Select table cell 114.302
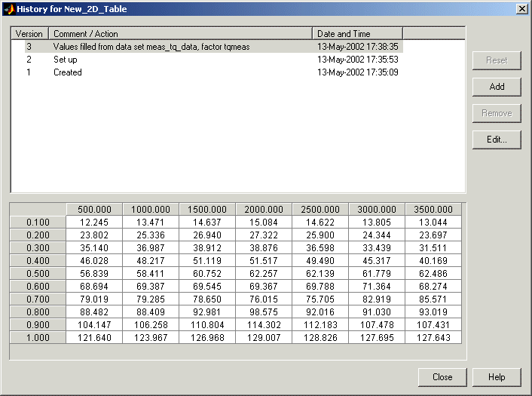This screenshot has width=532, height=396. point(264,324)
